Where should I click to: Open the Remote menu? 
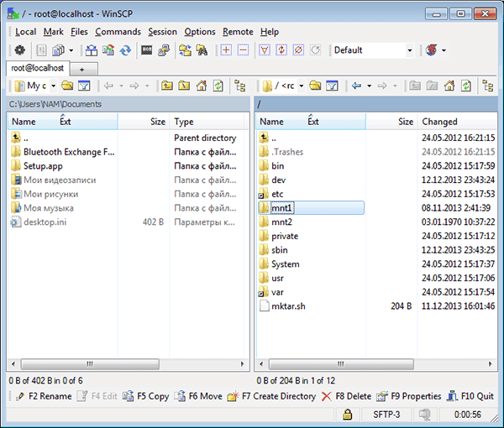point(238,32)
